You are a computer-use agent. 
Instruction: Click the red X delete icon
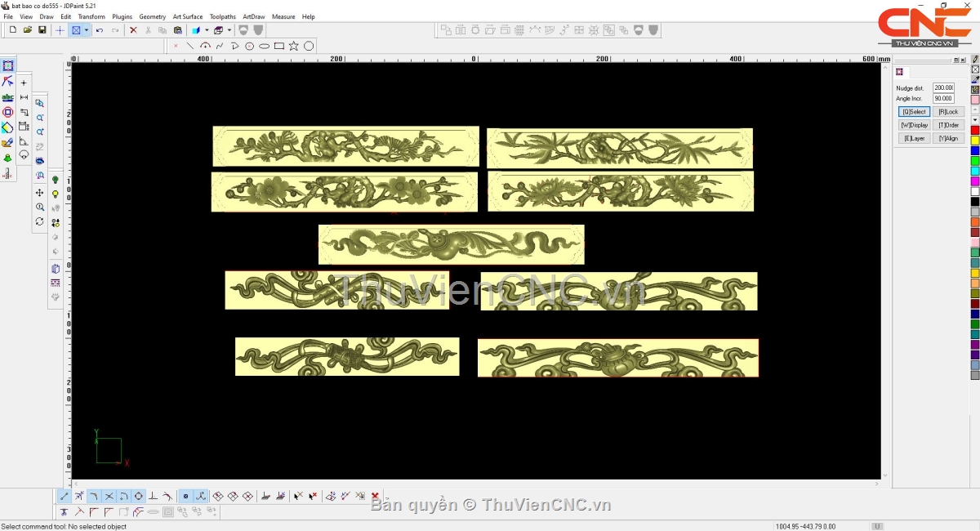[133, 30]
